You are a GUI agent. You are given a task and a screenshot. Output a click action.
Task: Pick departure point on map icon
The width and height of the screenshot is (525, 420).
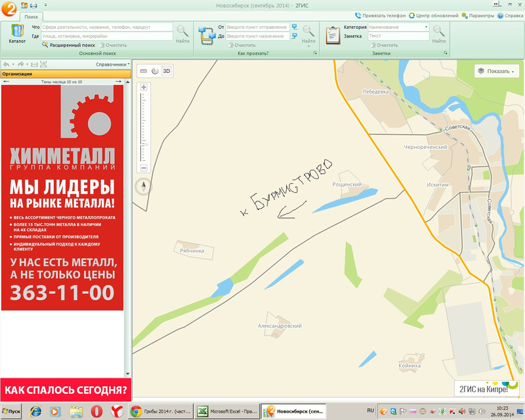(x=294, y=27)
